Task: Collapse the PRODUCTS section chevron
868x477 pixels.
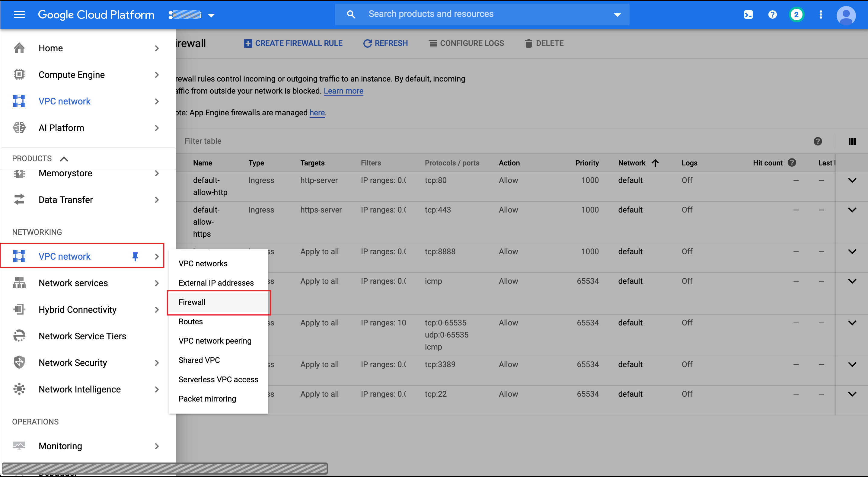Action: tap(64, 159)
